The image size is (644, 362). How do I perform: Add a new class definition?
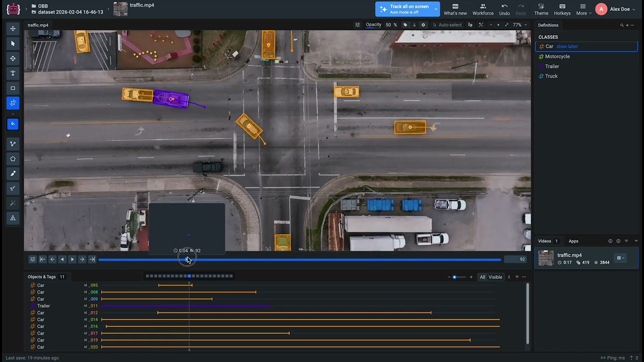tap(627, 25)
